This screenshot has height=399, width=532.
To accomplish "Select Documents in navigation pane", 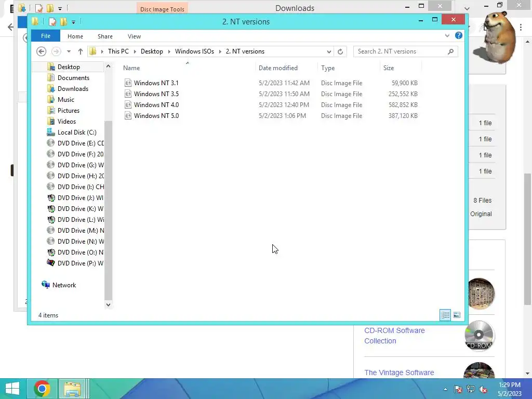I will point(73,78).
